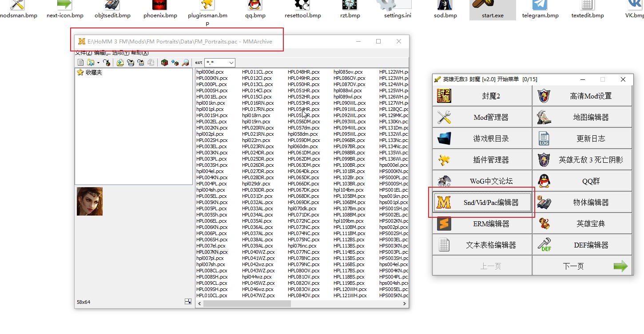Click the magnifier search toolbar icon

(185, 63)
